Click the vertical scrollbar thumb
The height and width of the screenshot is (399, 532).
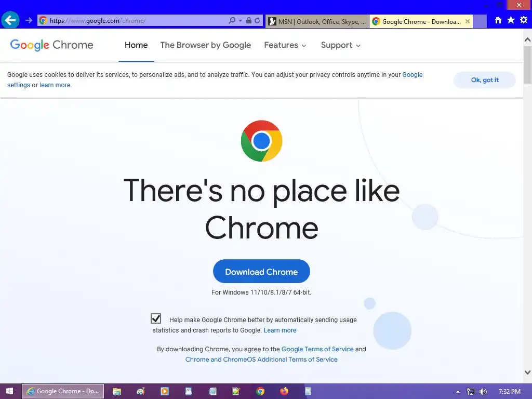[527, 64]
